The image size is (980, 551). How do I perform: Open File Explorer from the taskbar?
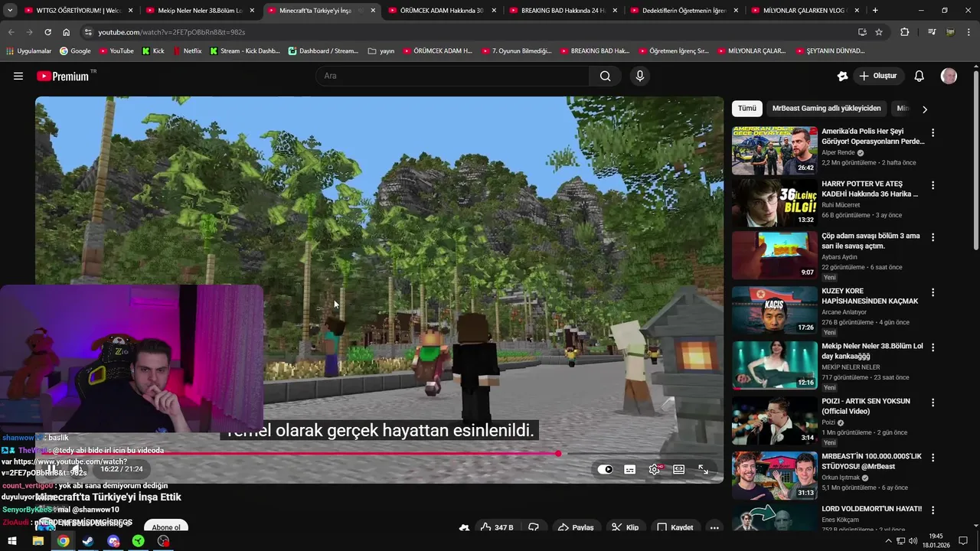pos(38,541)
